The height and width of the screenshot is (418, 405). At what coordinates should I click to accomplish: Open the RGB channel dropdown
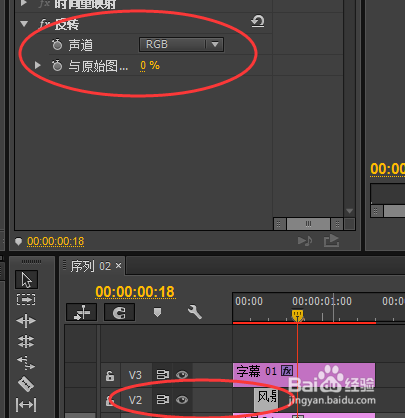[181, 44]
